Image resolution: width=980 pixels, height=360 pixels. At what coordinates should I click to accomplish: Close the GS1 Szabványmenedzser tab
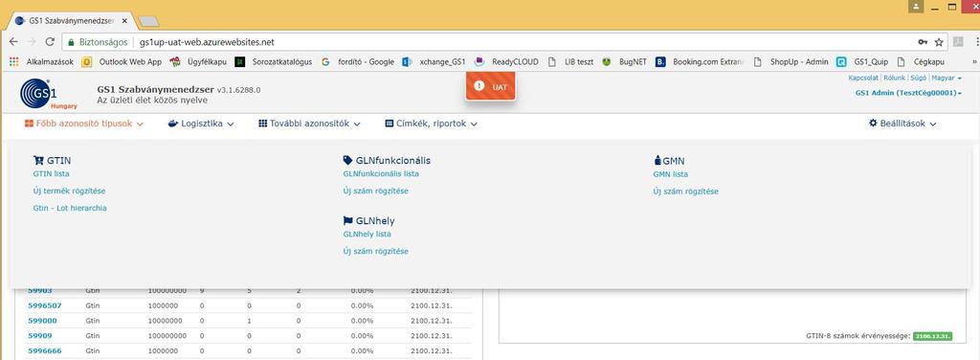pyautogui.click(x=124, y=21)
